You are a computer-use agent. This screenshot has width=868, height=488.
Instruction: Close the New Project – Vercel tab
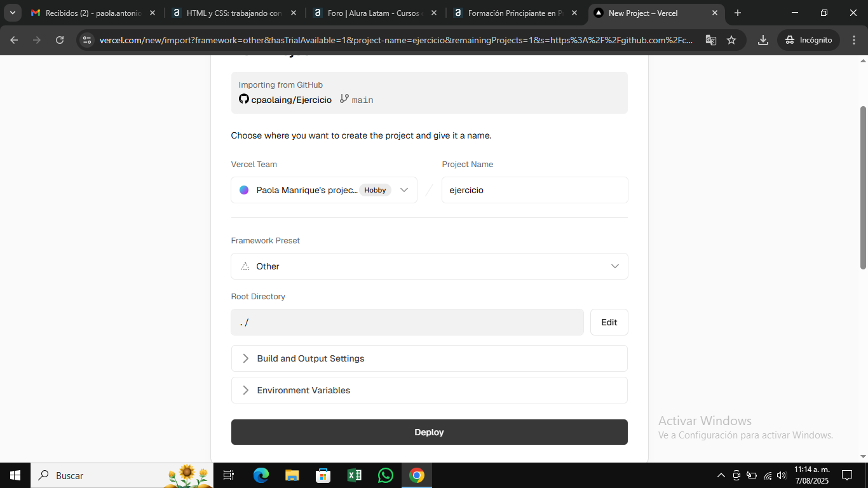715,13
